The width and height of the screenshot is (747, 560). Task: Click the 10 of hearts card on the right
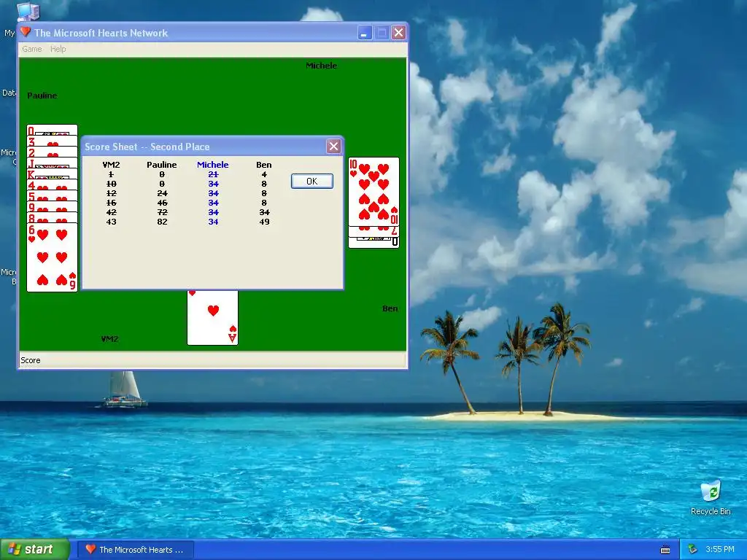click(374, 192)
